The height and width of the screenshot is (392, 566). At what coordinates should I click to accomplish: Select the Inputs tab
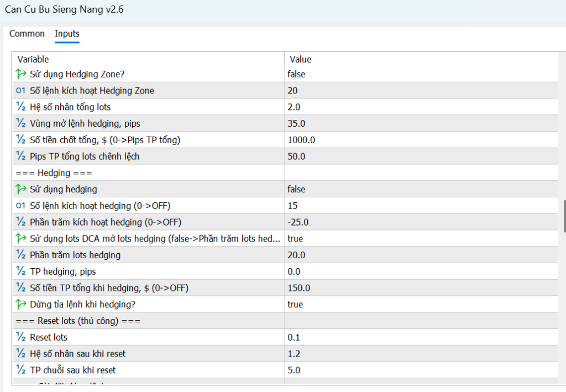(x=67, y=34)
